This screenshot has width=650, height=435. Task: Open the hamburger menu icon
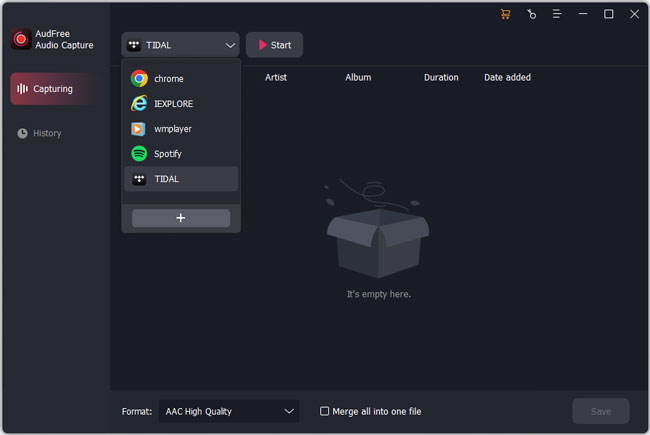click(557, 14)
